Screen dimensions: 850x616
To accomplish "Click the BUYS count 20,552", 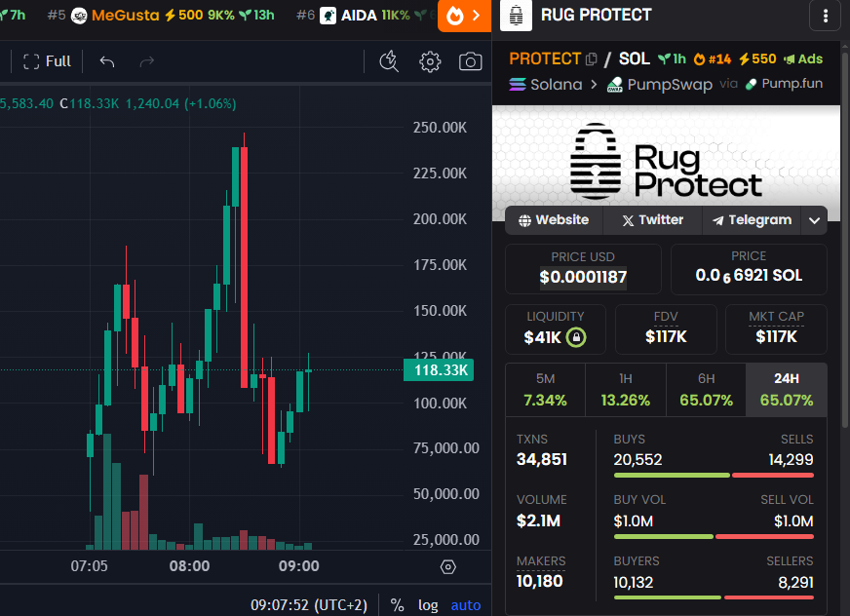I will [638, 460].
